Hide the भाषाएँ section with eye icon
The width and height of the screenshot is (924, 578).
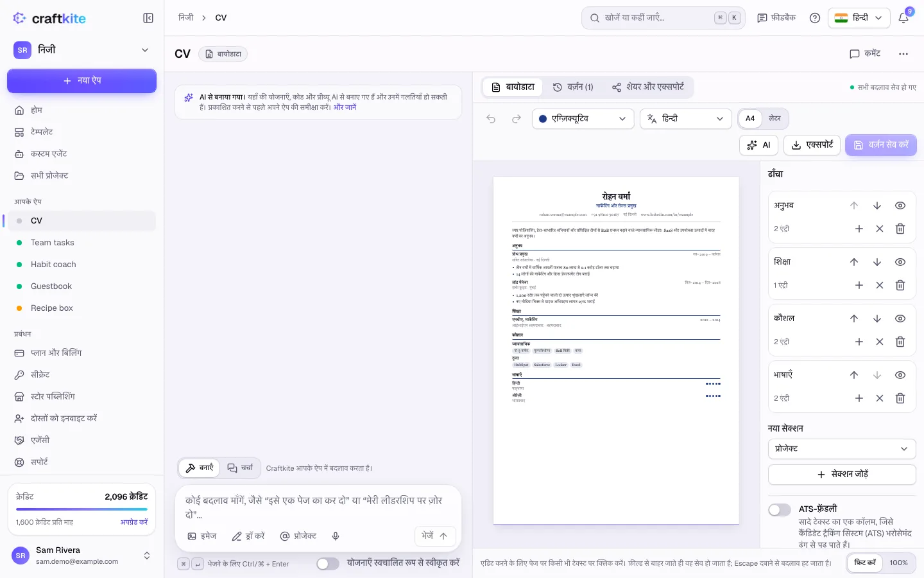[x=900, y=375]
